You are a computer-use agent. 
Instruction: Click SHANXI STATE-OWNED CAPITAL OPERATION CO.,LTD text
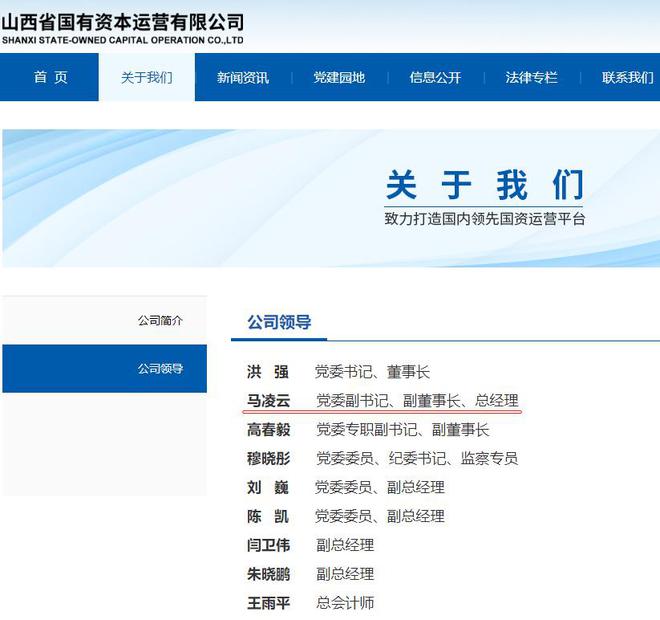(x=122, y=40)
